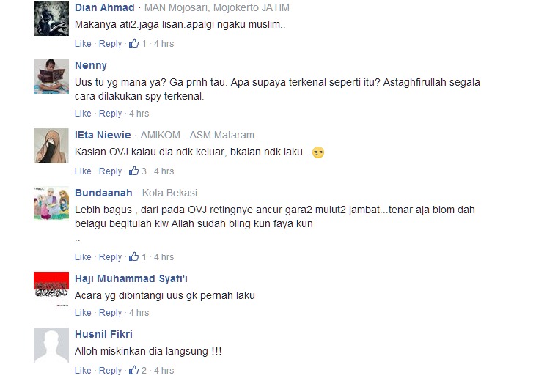547x392 pixels.
Task: Open Dian Ahmad's profile picture
Action: pos(51,18)
